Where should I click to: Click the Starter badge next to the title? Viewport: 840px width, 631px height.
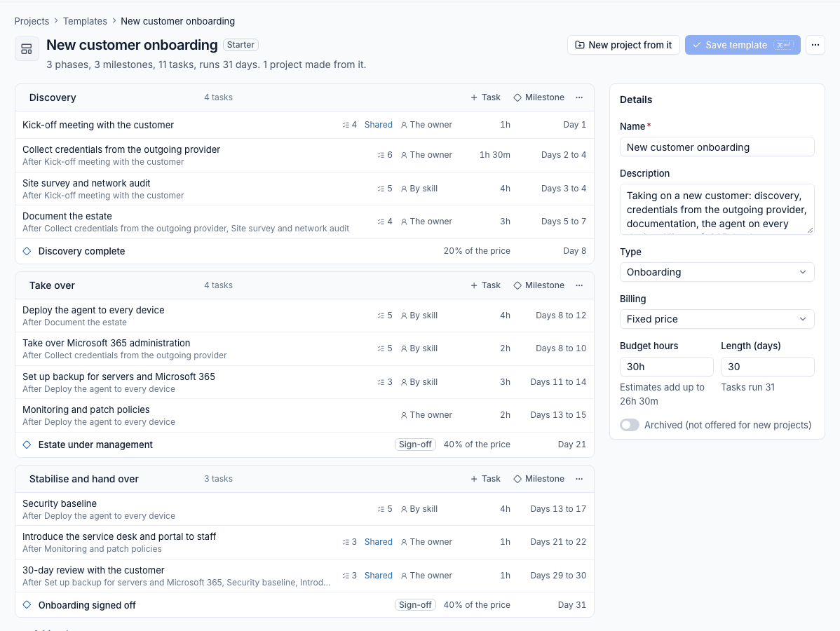coord(241,45)
